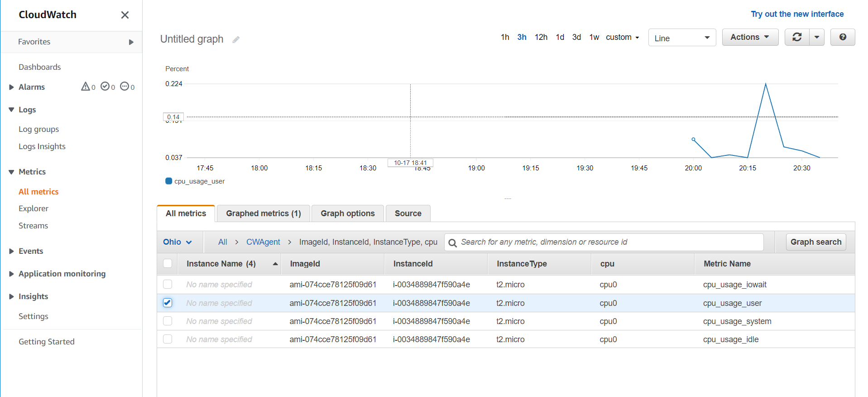This screenshot has height=397, width=868.
Task: Open the Line graph type dropdown
Action: pyautogui.click(x=682, y=38)
